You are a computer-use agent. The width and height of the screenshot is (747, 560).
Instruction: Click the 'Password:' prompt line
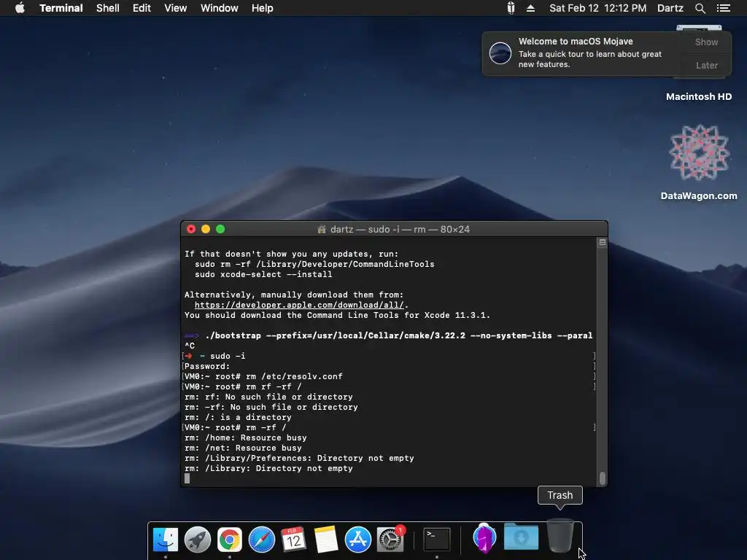coord(207,366)
